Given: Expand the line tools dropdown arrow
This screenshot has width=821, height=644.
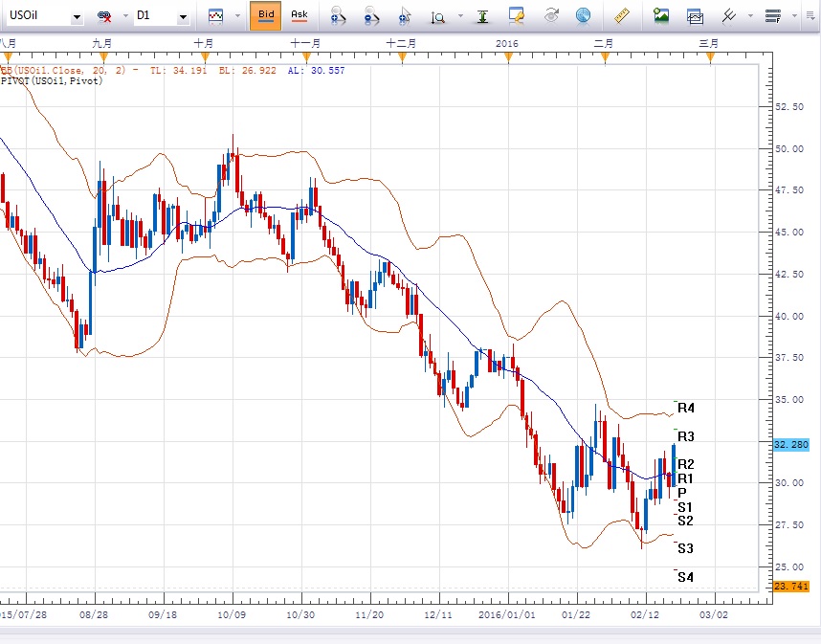Looking at the screenshot, I should pos(750,16).
